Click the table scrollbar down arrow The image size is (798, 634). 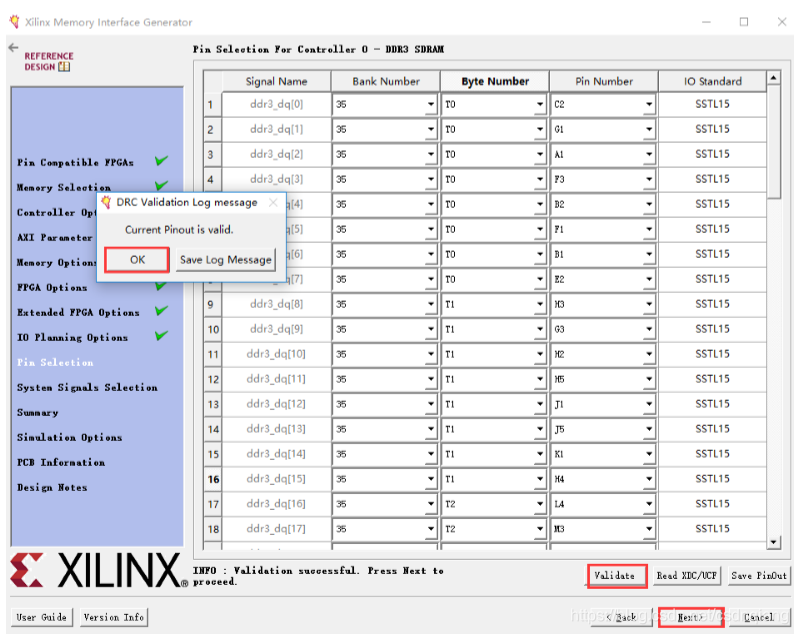(x=774, y=542)
